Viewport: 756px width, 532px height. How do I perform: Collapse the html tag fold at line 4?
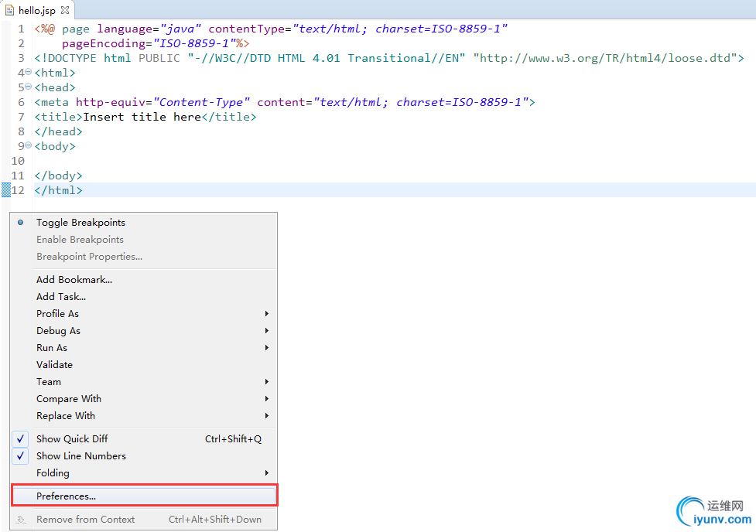pos(29,72)
